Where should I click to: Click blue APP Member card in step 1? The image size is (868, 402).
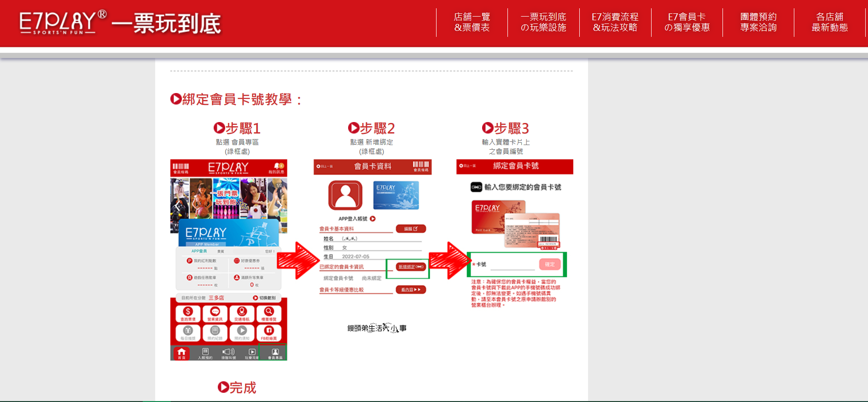[228, 233]
